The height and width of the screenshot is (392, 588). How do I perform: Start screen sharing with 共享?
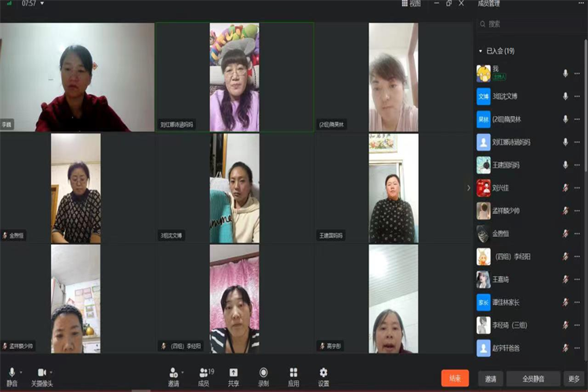click(234, 376)
